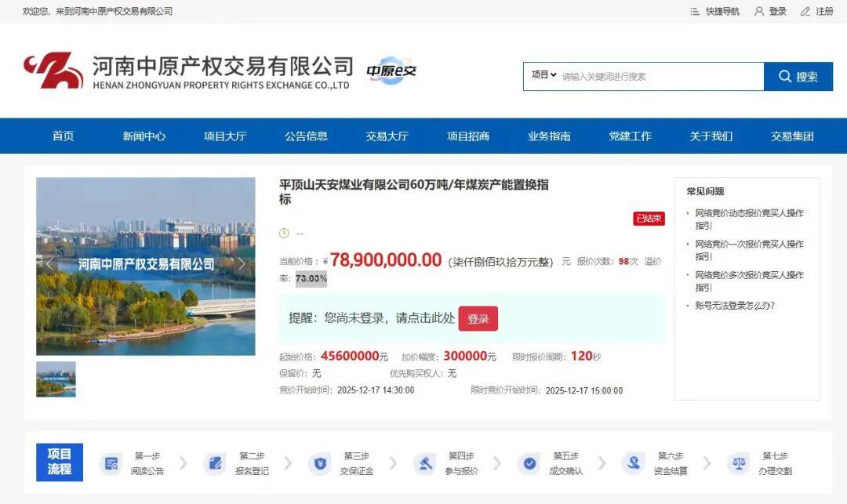Click the red 登录 button in reminder
Image resolution: width=847 pixels, height=504 pixels.
[478, 318]
